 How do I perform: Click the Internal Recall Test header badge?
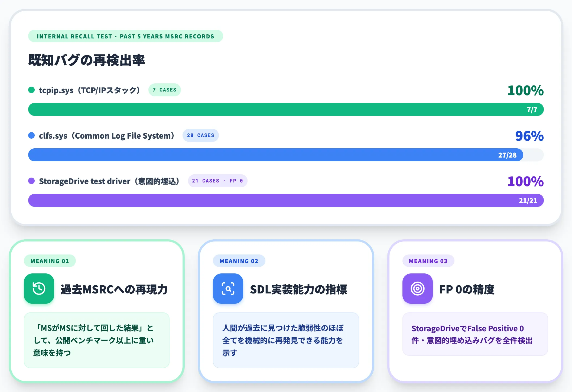[126, 36]
